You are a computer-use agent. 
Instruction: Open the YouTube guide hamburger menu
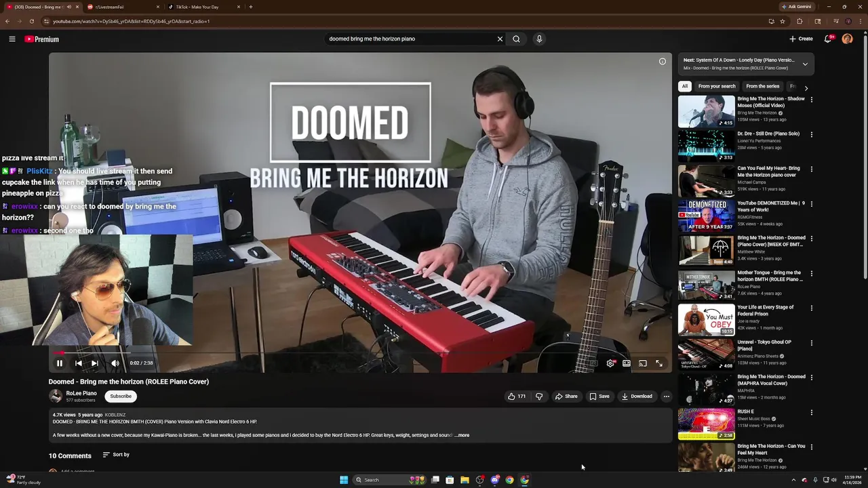tap(12, 39)
